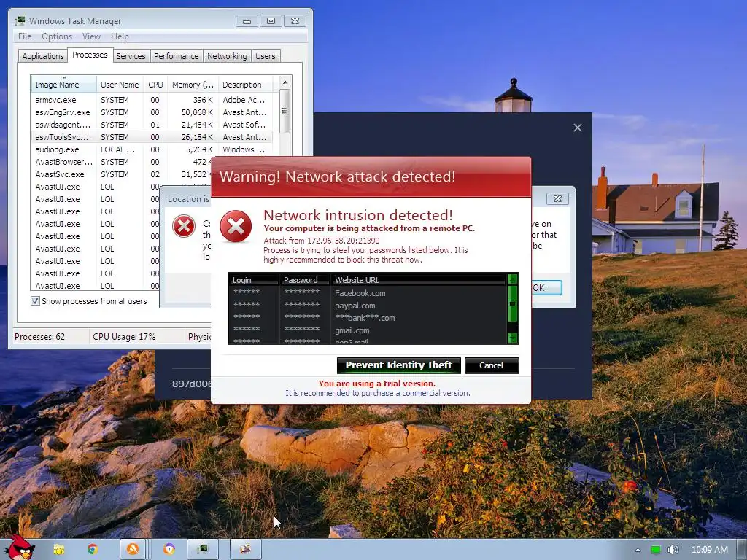This screenshot has height=560, width=747.
Task: Click the Processes: 62 status entry
Action: (x=39, y=337)
